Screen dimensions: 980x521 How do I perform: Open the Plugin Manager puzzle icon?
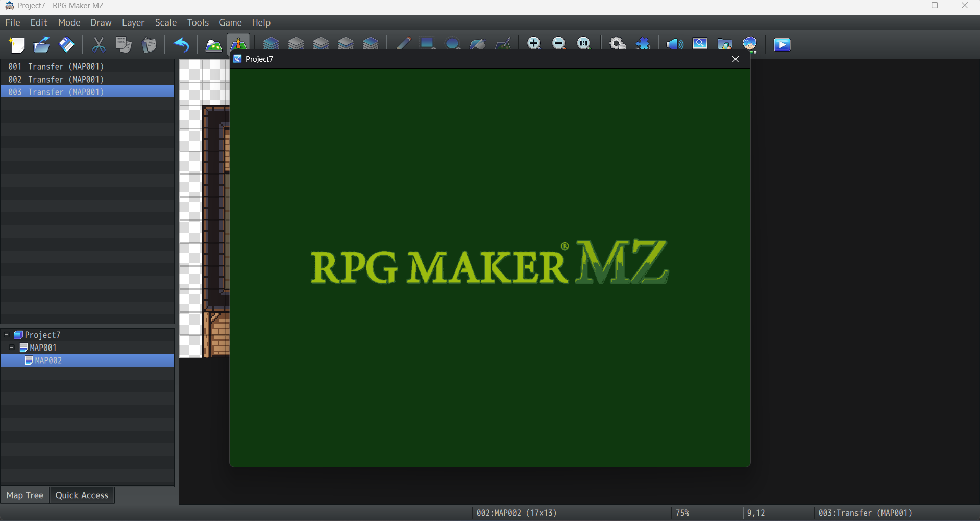click(x=643, y=43)
